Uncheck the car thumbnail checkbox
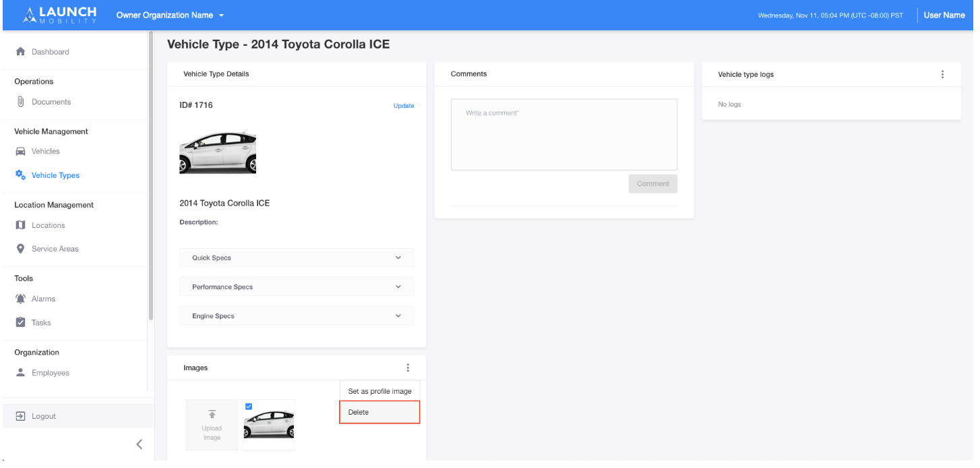980x468 pixels. (249, 406)
